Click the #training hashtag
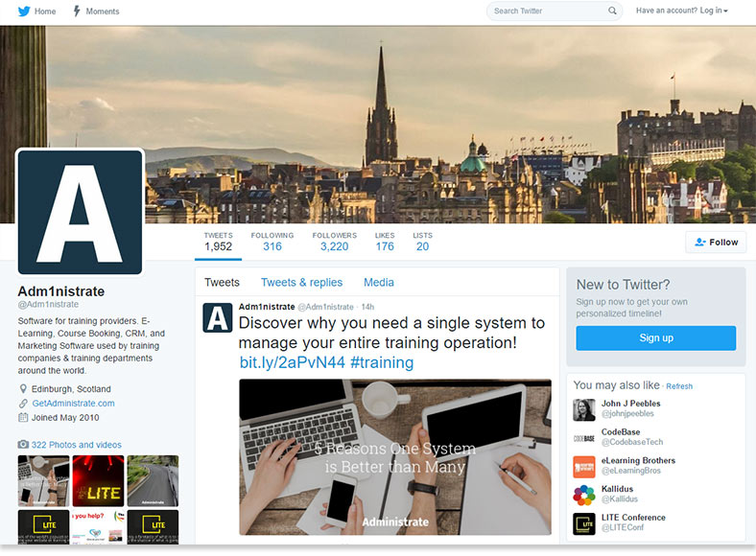This screenshot has height=556, width=756. tap(382, 362)
